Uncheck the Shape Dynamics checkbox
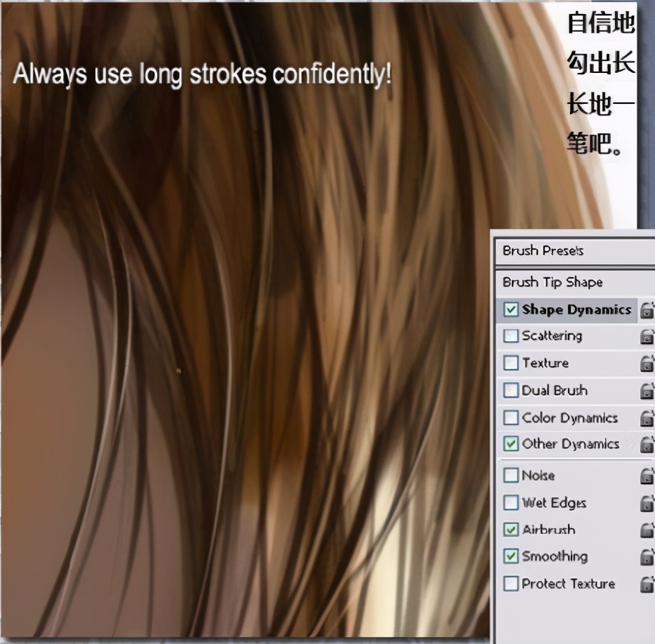The width and height of the screenshot is (655, 644). click(511, 309)
